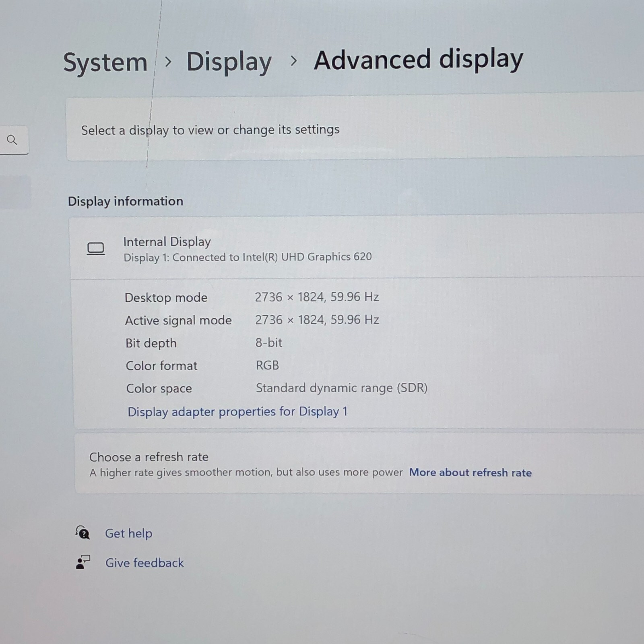Click the chevron between Display and Advanced display
Image resolution: width=644 pixels, height=644 pixels.
(x=294, y=61)
